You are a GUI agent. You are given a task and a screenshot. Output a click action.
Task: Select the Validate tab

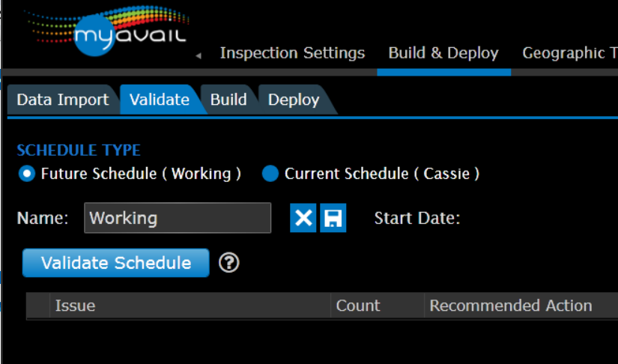click(159, 100)
